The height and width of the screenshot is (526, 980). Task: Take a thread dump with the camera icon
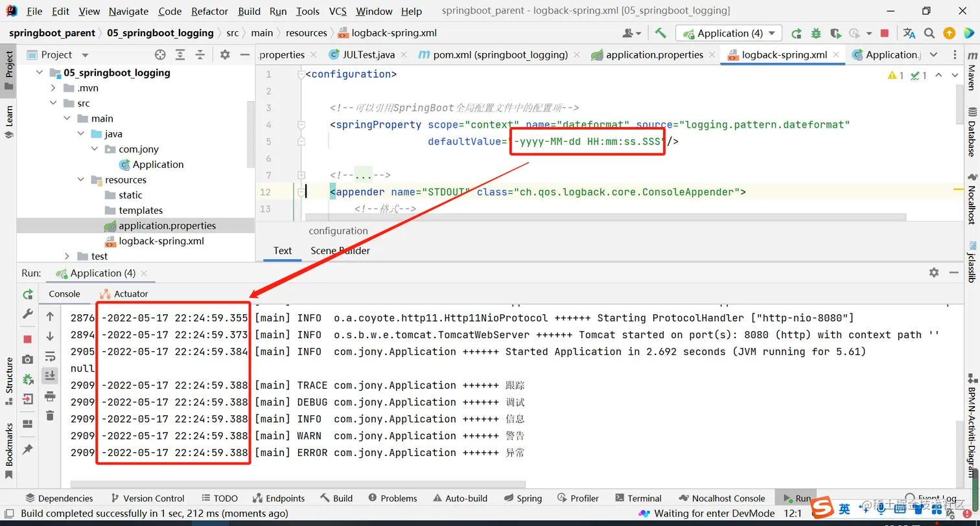27,360
